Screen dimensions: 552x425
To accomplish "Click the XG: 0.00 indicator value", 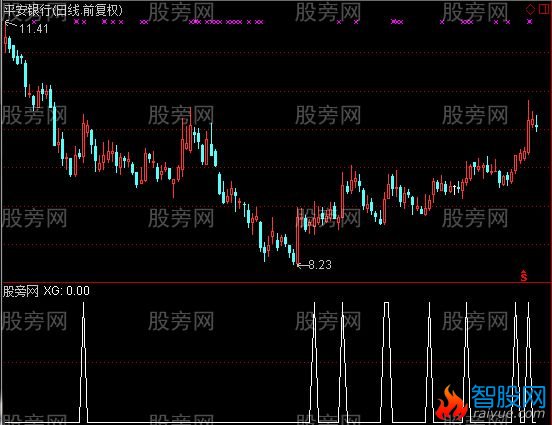I will 67,291.
